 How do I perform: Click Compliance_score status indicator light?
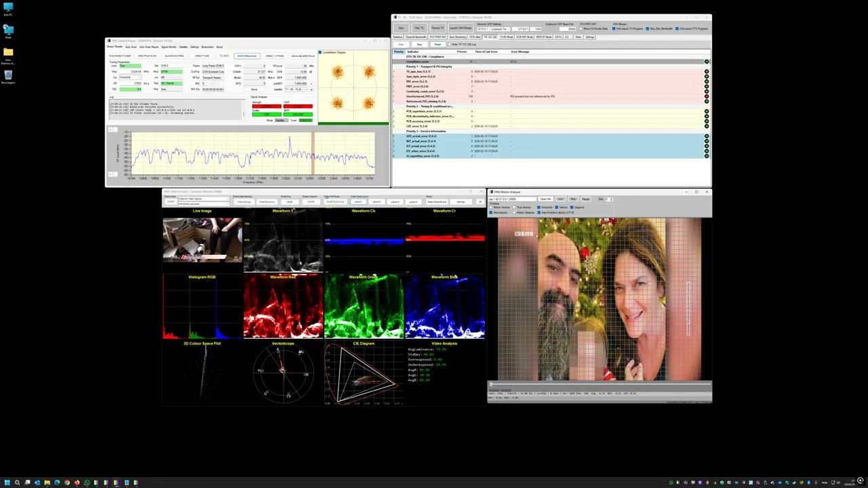[x=706, y=62]
